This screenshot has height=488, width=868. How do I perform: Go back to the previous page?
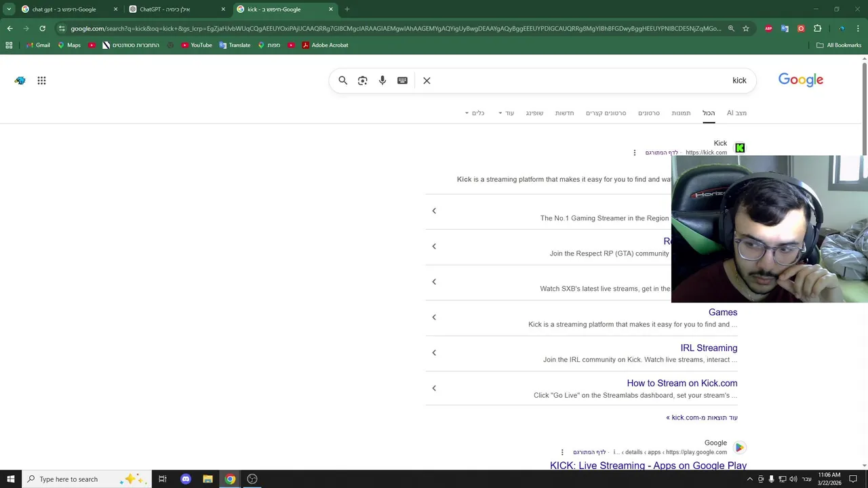click(x=9, y=28)
